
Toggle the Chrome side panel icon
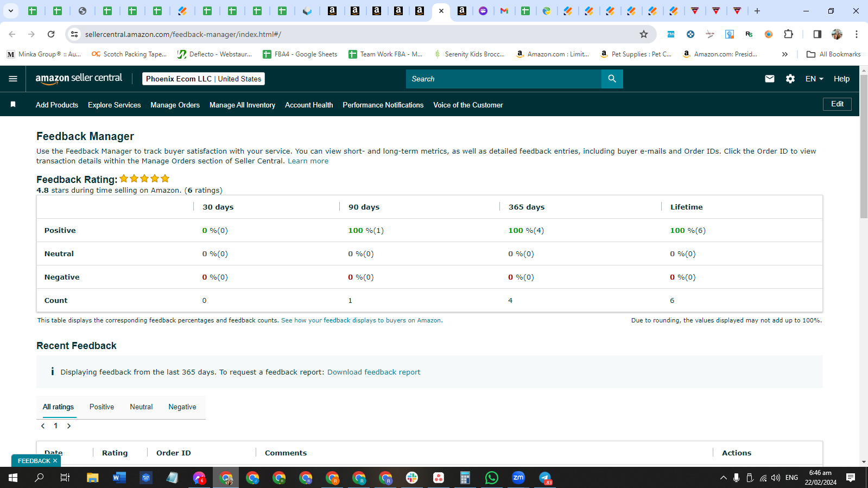point(817,34)
